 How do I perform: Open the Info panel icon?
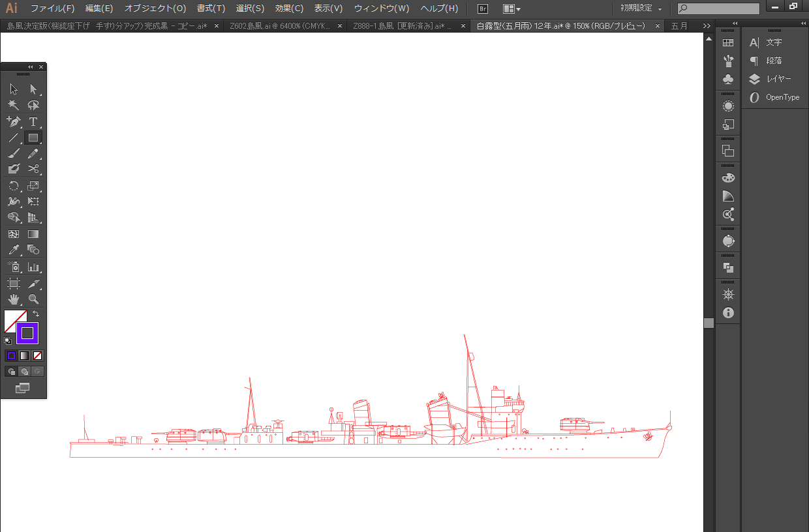coord(728,313)
